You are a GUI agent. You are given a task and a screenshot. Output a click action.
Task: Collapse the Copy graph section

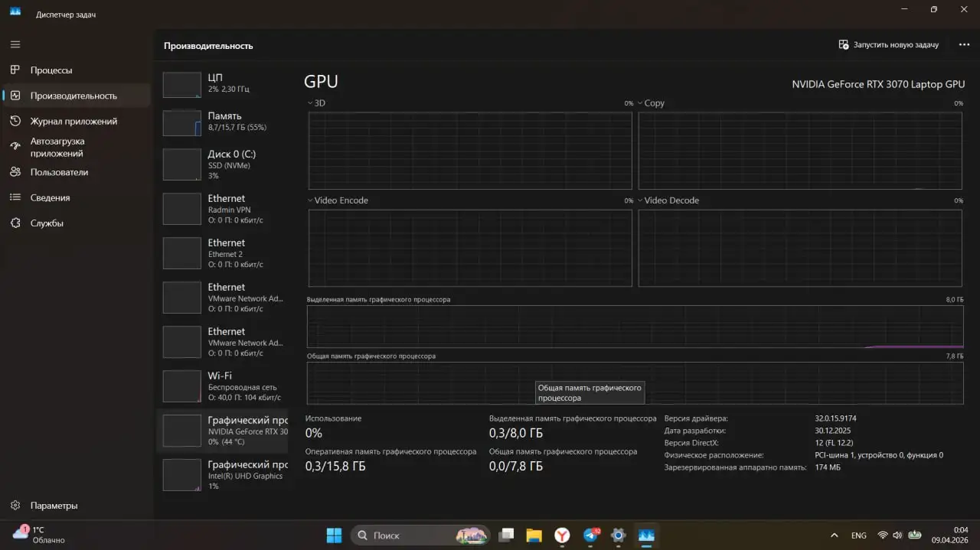[641, 103]
